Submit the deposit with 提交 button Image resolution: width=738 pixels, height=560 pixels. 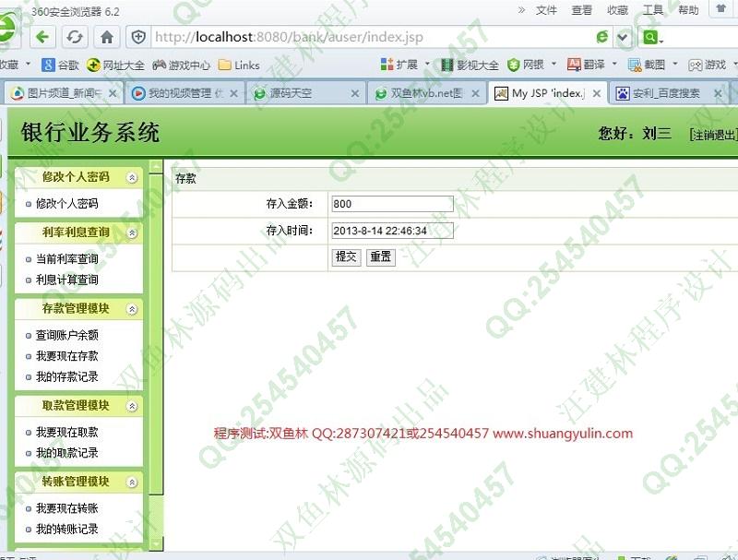coord(347,257)
